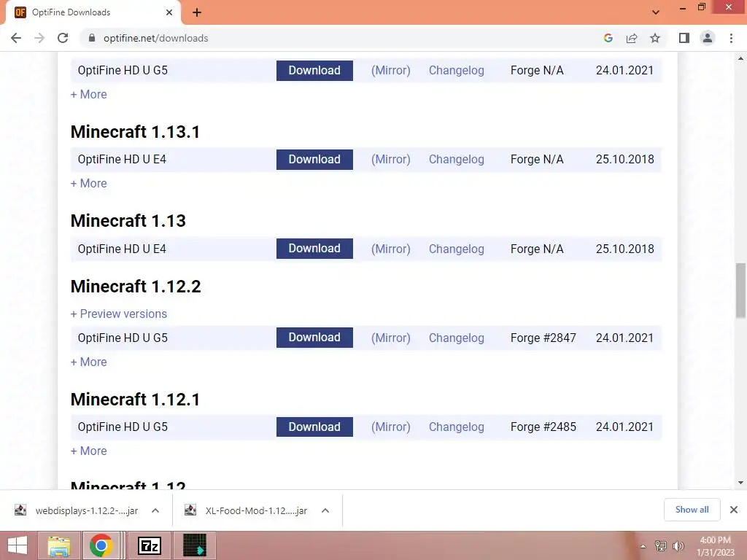Close the OptiFine Downloads tab

pos(169,12)
